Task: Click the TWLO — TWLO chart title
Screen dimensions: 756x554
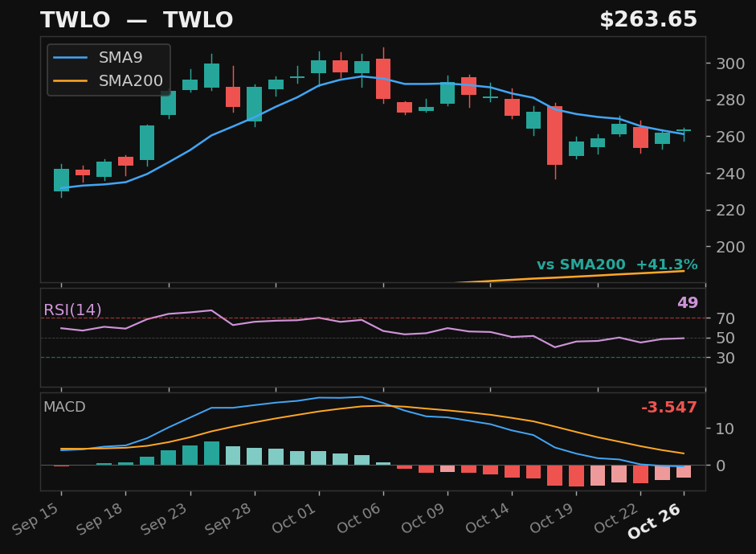Action: pyautogui.click(x=137, y=20)
